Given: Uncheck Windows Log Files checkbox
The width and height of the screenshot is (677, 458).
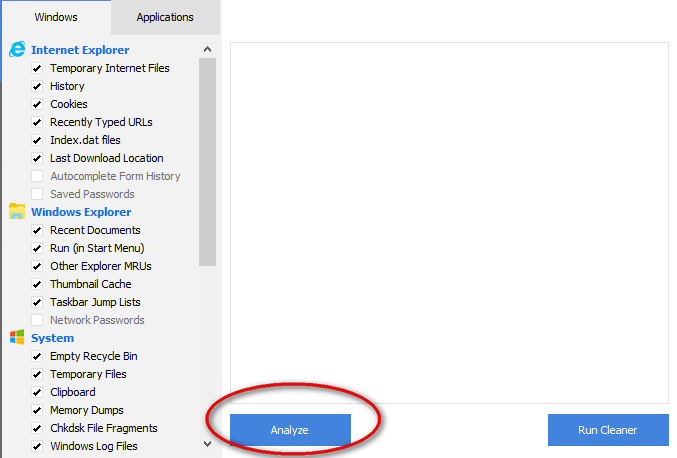Looking at the screenshot, I should point(37,446).
